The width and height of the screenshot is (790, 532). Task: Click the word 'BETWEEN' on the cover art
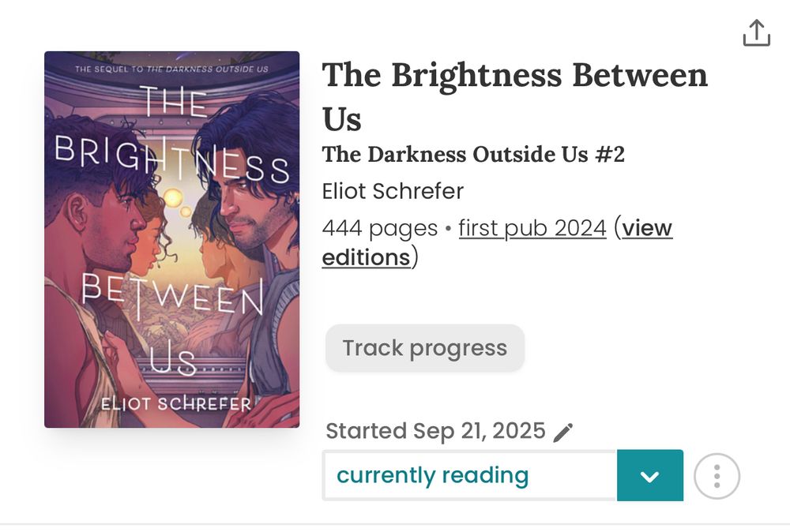click(x=171, y=297)
